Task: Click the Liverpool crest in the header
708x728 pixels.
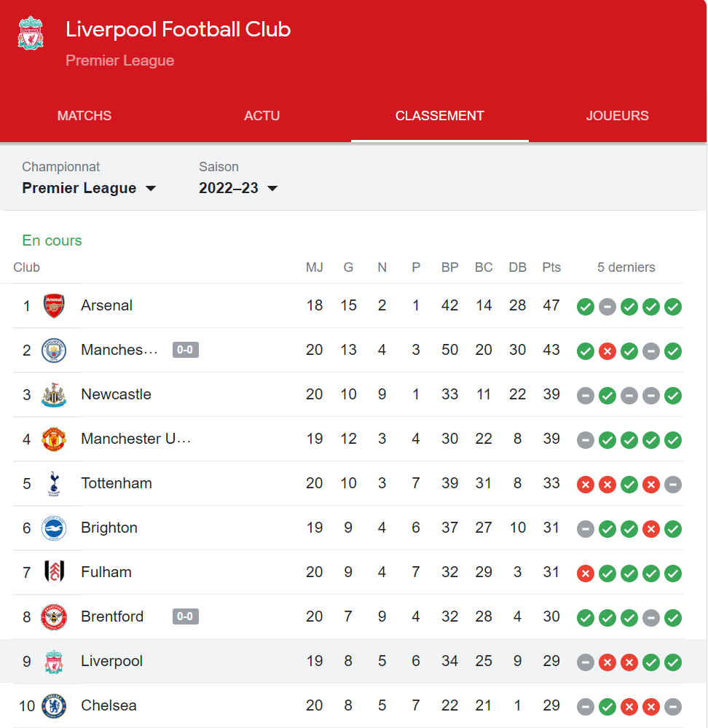Action: (30, 31)
